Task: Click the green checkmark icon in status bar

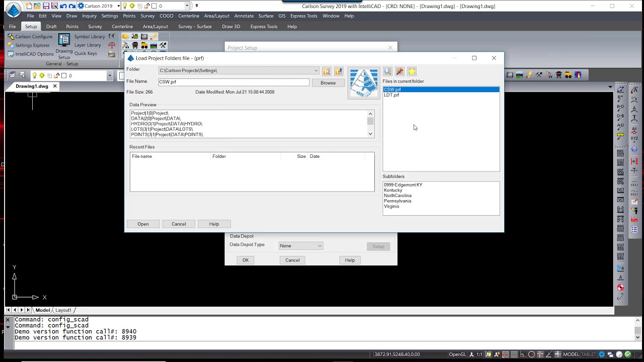Action: (627, 354)
